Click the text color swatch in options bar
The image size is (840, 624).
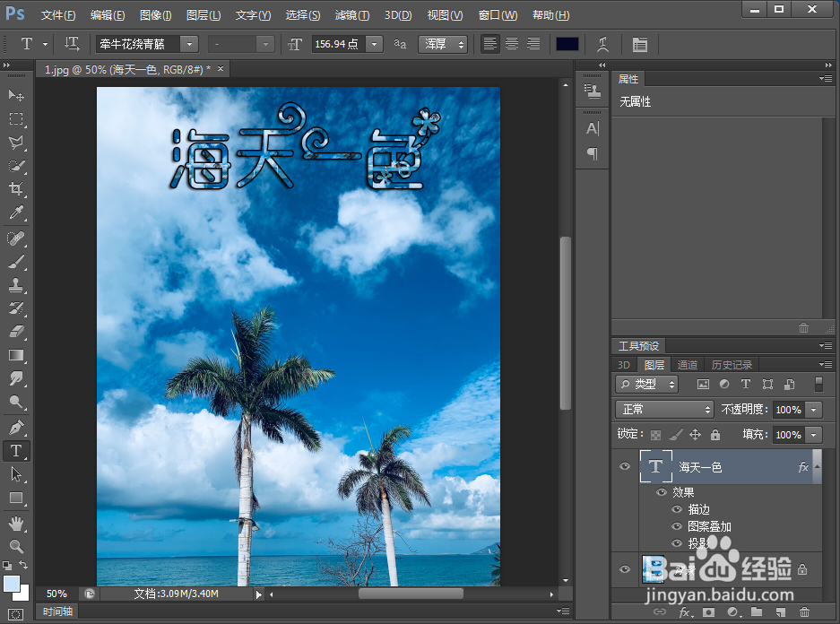tap(567, 43)
